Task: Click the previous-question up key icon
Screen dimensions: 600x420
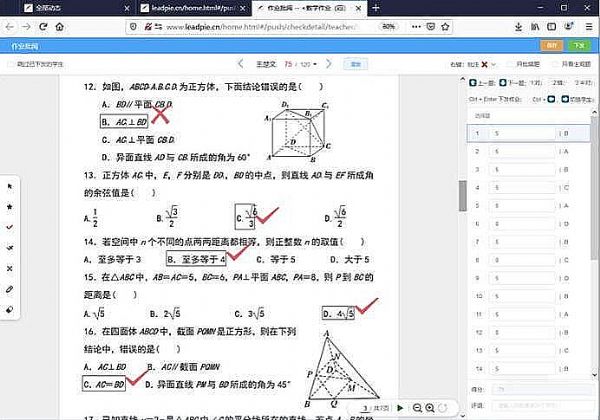Action: click(x=473, y=83)
